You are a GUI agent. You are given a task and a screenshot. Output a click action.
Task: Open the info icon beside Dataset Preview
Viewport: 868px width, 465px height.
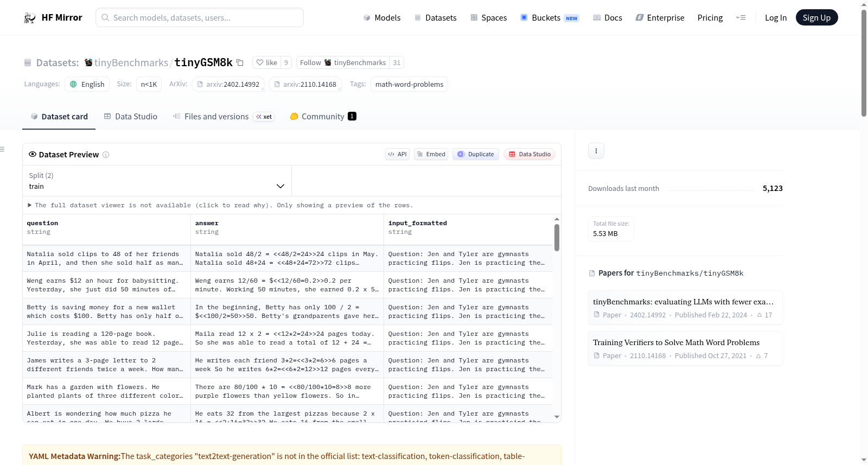click(x=106, y=155)
